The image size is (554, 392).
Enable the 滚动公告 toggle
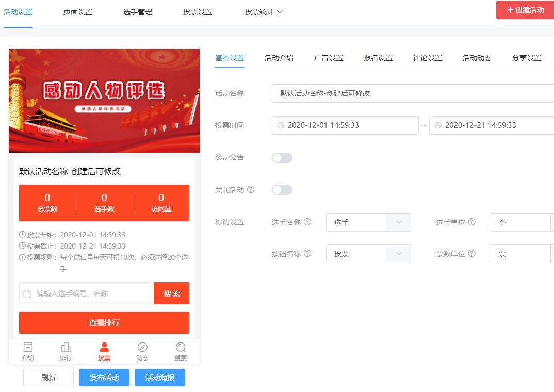click(282, 157)
